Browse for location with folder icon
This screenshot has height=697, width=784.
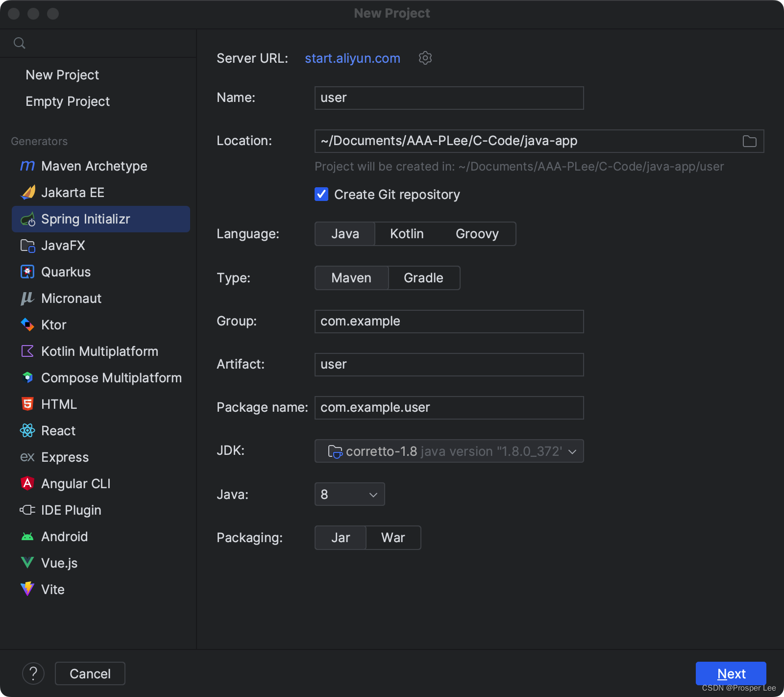(x=749, y=141)
